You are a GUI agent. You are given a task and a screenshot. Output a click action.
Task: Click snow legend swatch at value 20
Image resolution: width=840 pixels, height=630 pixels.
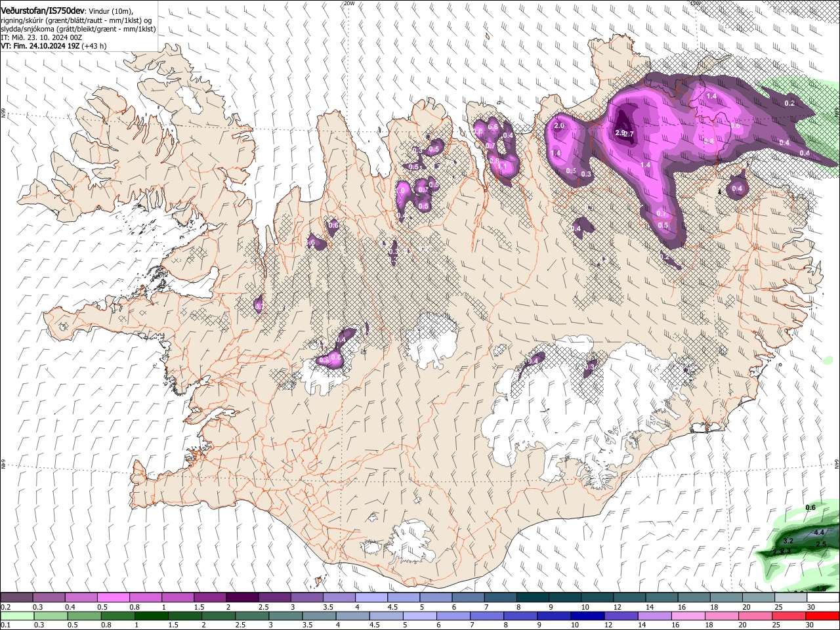click(758, 598)
